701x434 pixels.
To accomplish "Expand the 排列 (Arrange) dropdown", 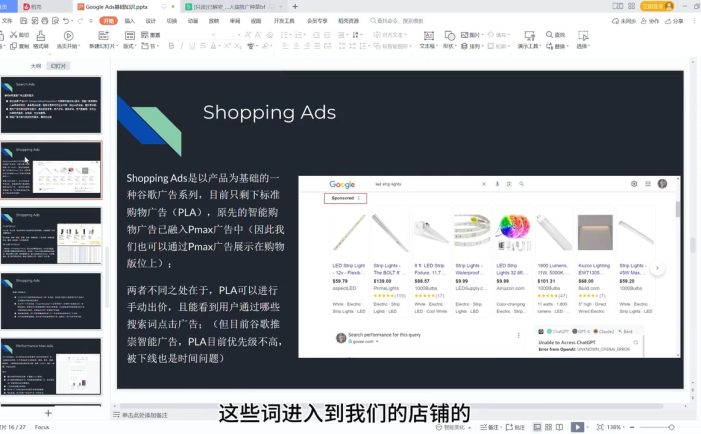I will click(x=472, y=46).
